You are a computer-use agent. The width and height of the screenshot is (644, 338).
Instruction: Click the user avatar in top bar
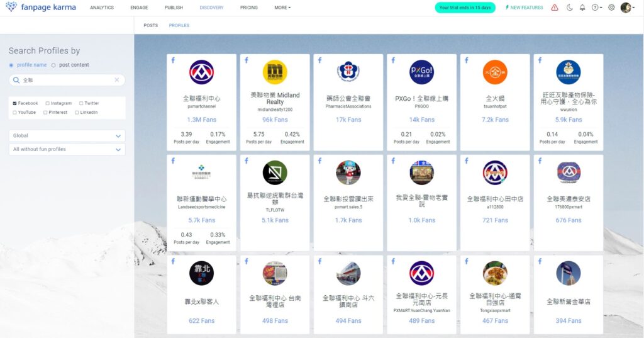pos(626,8)
